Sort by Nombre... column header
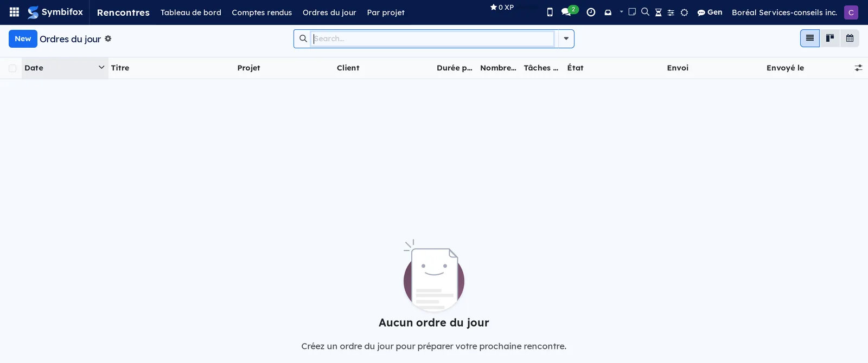 coord(498,68)
